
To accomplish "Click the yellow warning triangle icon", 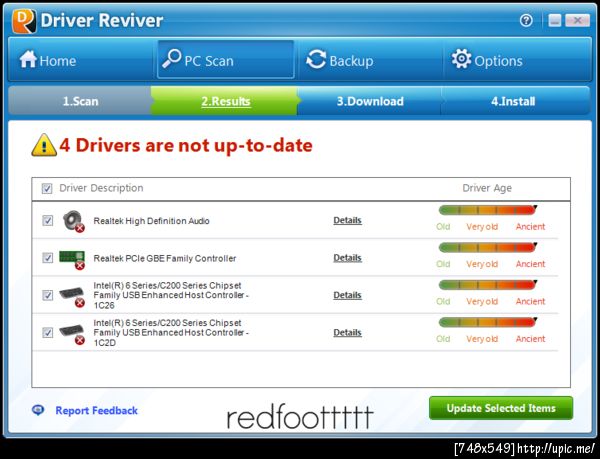I will pos(44,145).
